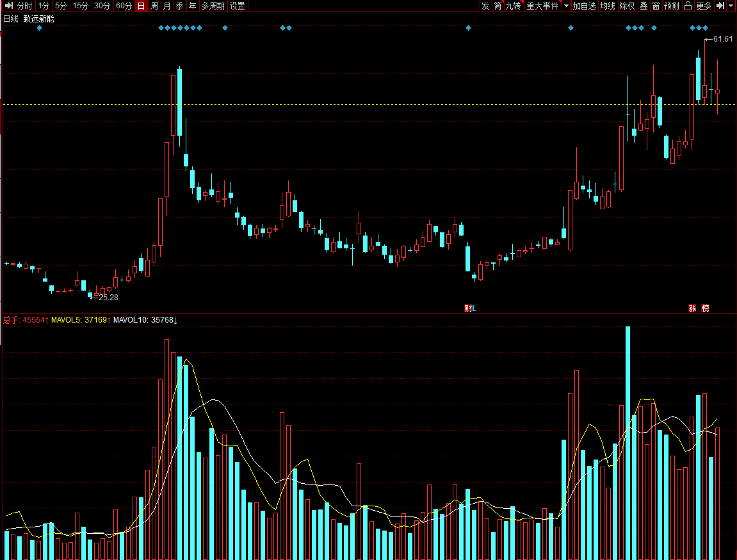Screen dimensions: 737x560
Task: Click the 日线 chart label
Action: pyautogui.click(x=11, y=19)
